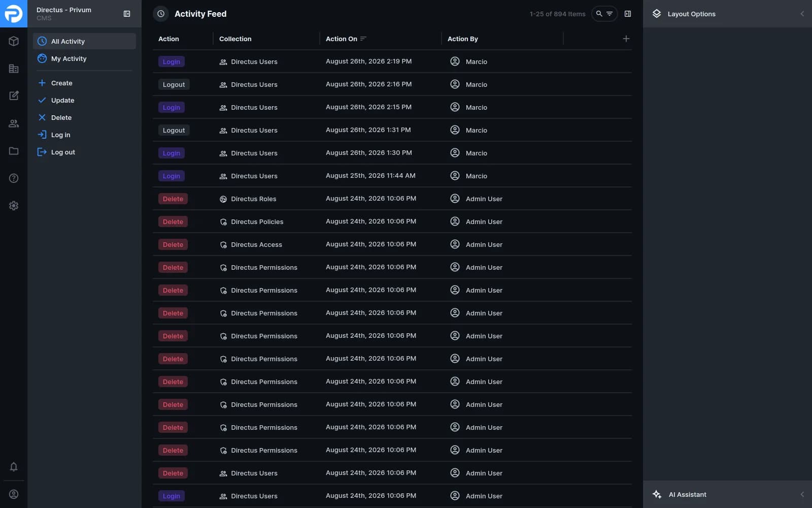Open the Insights dashboards module icon
This screenshot has height=508, width=812.
tap(14, 69)
